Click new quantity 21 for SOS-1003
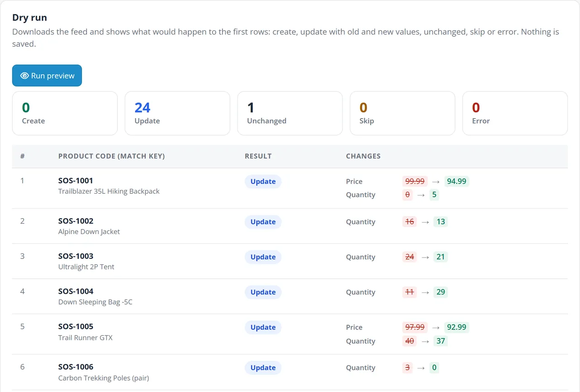580x392 pixels. (441, 257)
